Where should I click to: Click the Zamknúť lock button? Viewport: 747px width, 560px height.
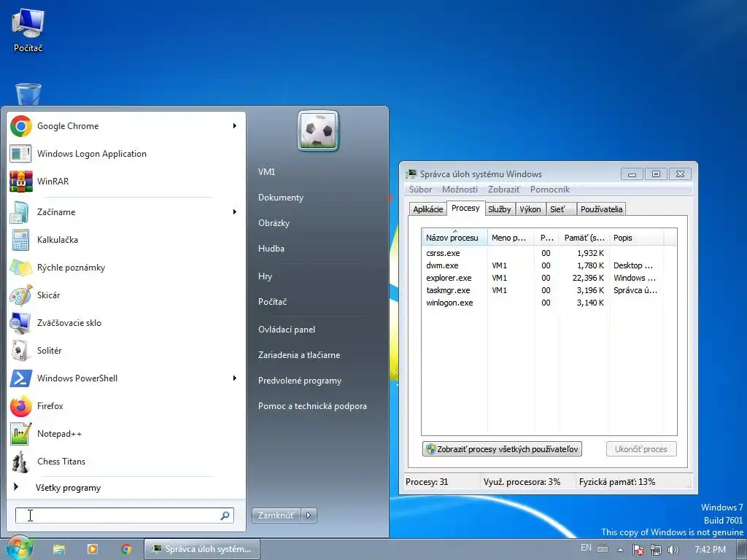[276, 516]
